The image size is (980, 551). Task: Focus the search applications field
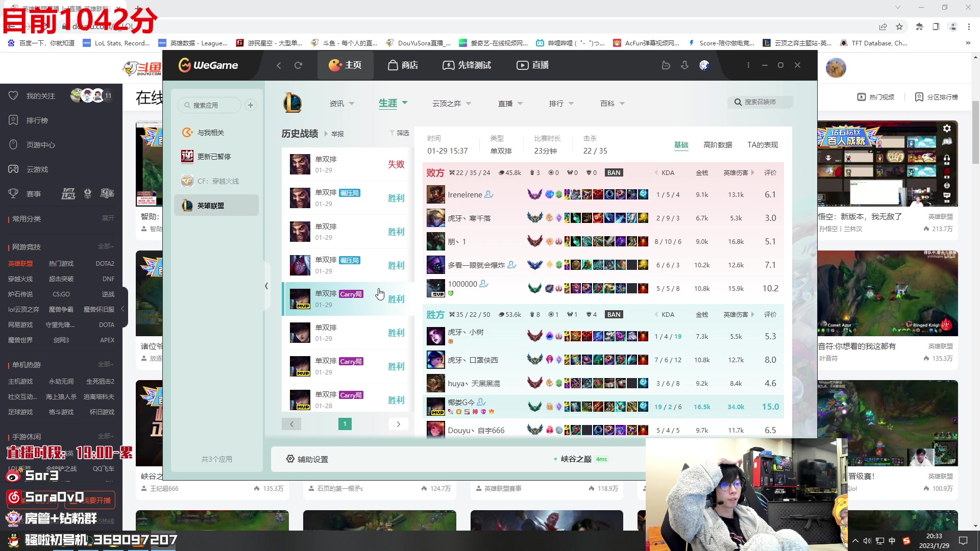click(209, 105)
